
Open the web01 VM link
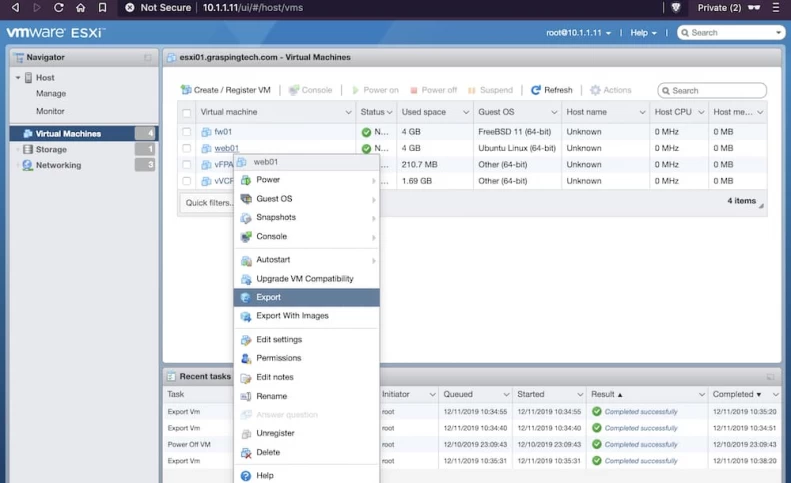tap(226, 148)
